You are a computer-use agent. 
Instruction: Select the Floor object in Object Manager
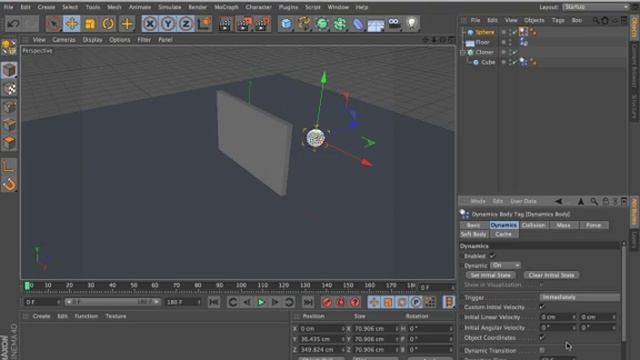coord(482,42)
